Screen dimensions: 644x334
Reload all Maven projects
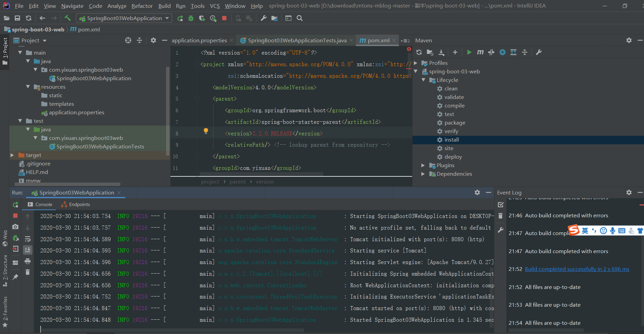pyautogui.click(x=419, y=52)
